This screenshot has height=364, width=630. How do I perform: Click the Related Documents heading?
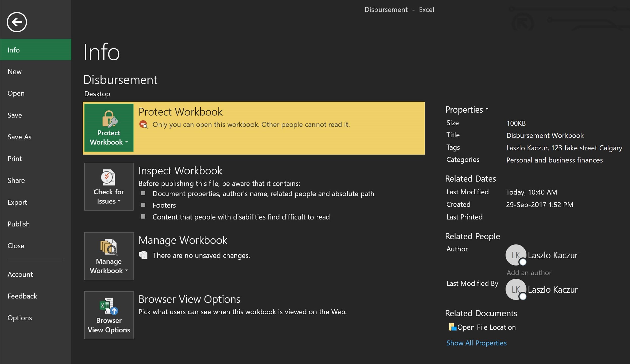pos(481,313)
